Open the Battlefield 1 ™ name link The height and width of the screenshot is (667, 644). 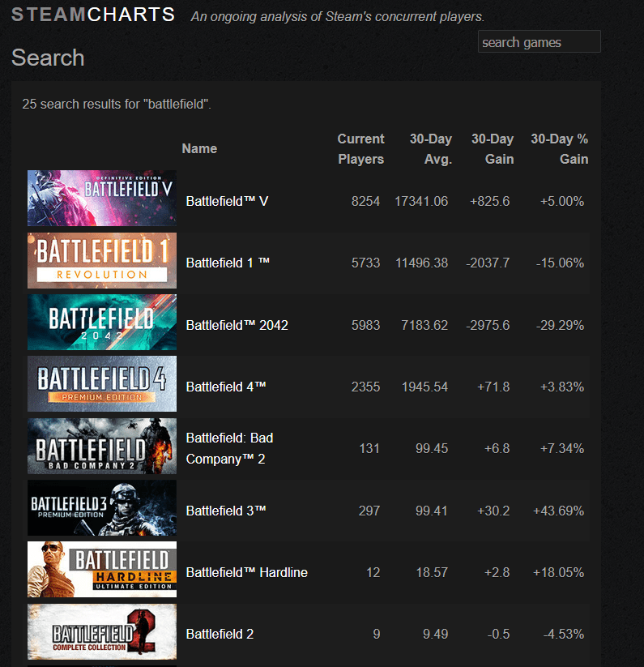228,263
